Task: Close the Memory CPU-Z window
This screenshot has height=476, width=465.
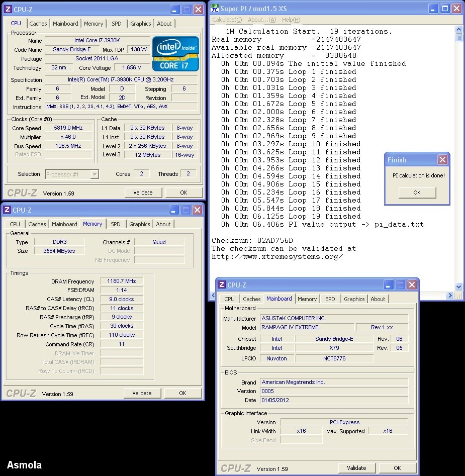Action: point(197,210)
